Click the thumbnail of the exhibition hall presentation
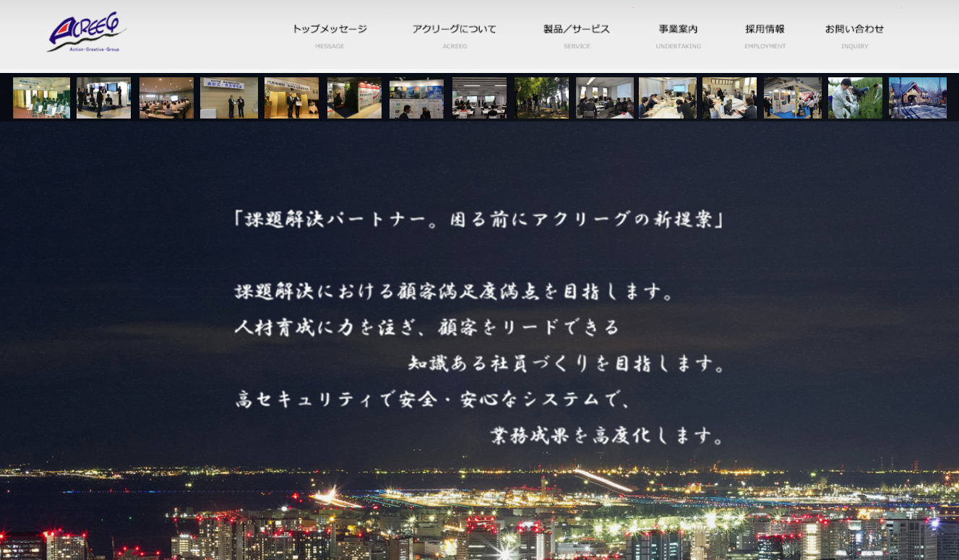 coord(103,97)
